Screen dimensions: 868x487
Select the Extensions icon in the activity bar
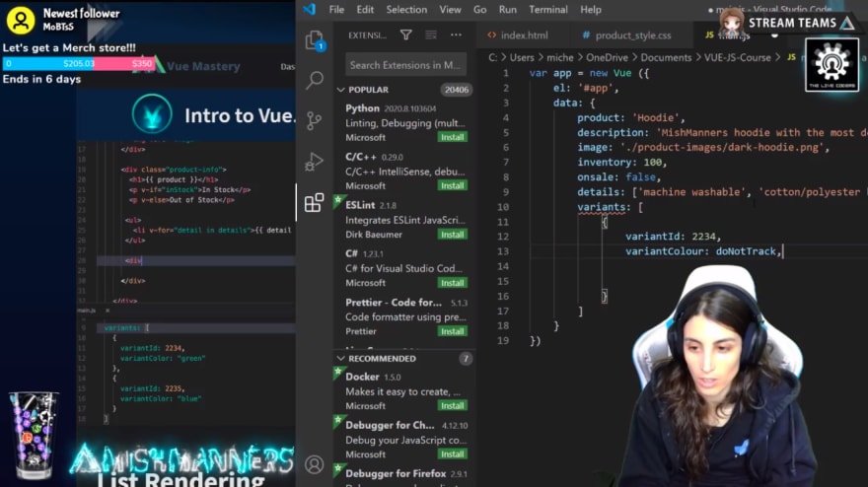tap(314, 202)
